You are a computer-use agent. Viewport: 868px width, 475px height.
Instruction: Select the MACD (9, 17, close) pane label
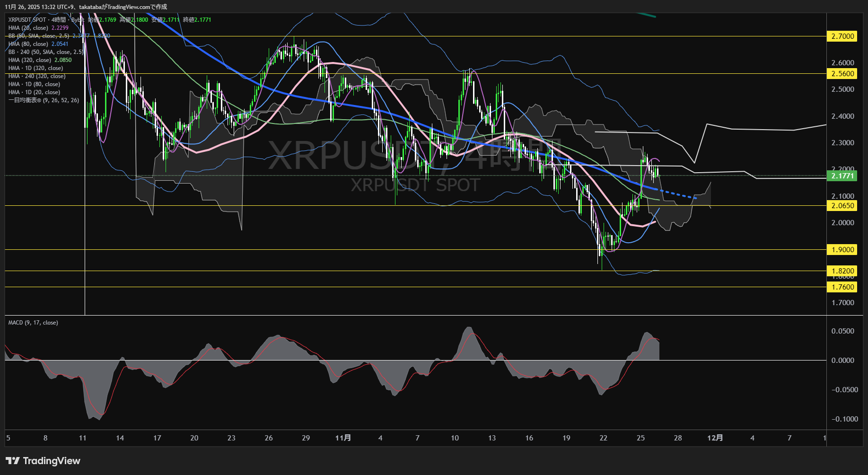[32, 322]
